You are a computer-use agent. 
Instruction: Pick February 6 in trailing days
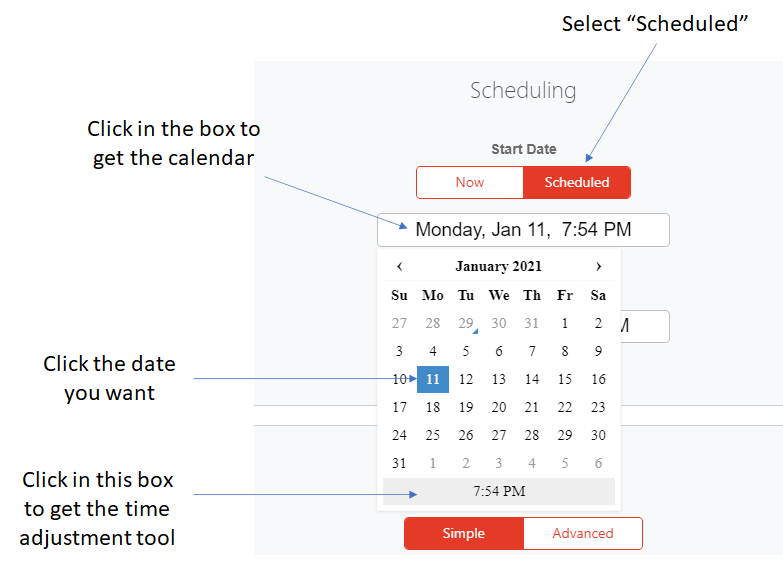click(598, 463)
